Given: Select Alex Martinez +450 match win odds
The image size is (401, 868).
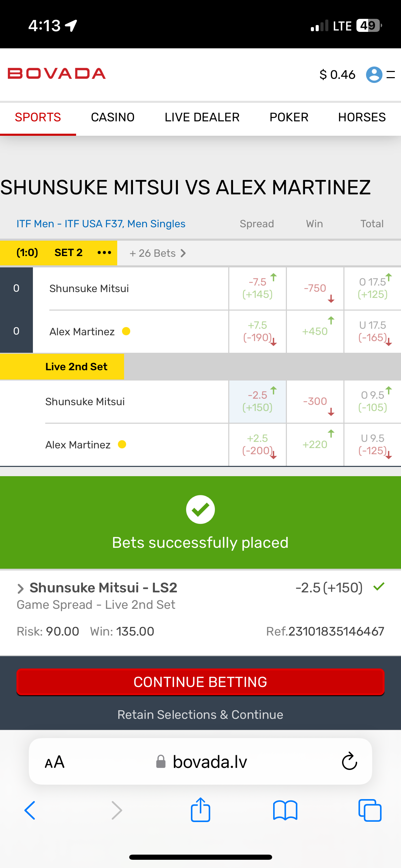Looking at the screenshot, I should (x=315, y=331).
